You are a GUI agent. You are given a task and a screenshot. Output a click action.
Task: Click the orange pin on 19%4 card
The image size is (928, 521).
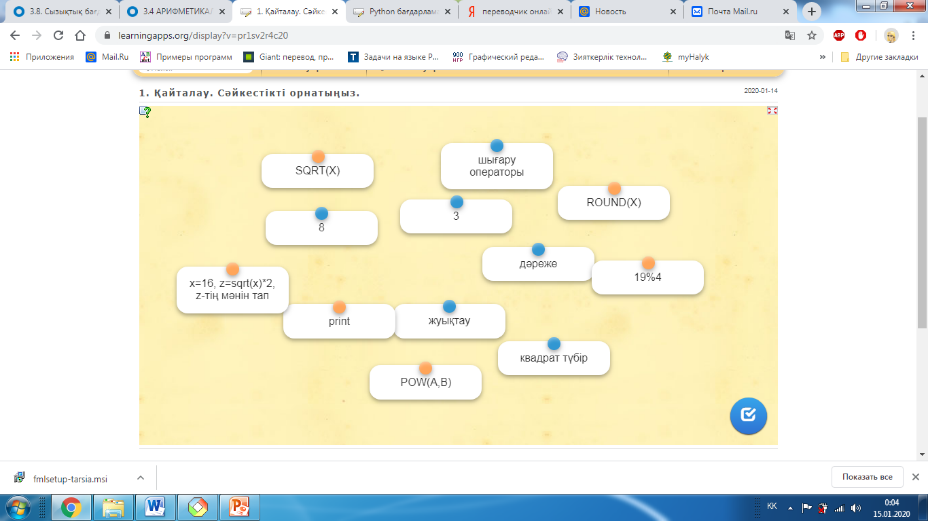(649, 263)
